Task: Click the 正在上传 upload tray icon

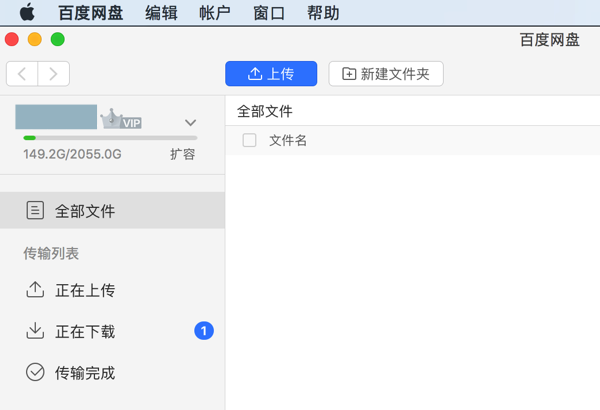Action: tap(35, 290)
